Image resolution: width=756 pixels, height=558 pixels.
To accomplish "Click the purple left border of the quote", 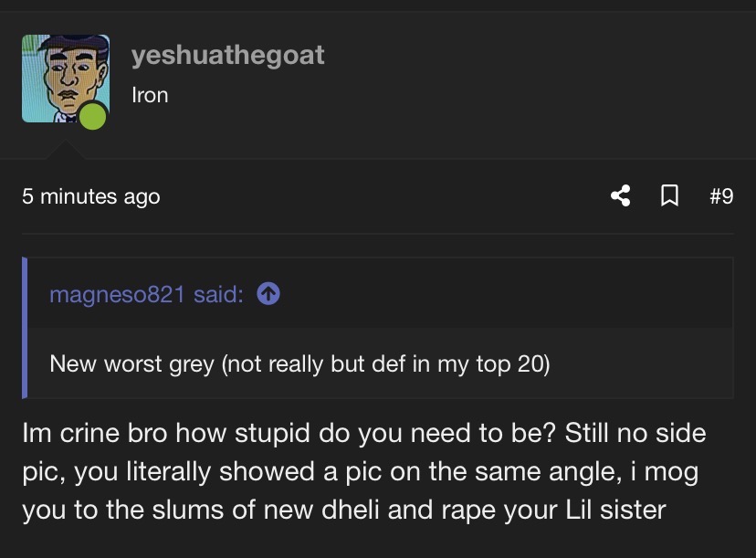I will click(25, 329).
